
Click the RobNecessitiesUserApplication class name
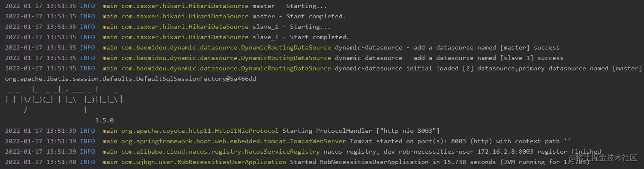[x=194, y=162]
